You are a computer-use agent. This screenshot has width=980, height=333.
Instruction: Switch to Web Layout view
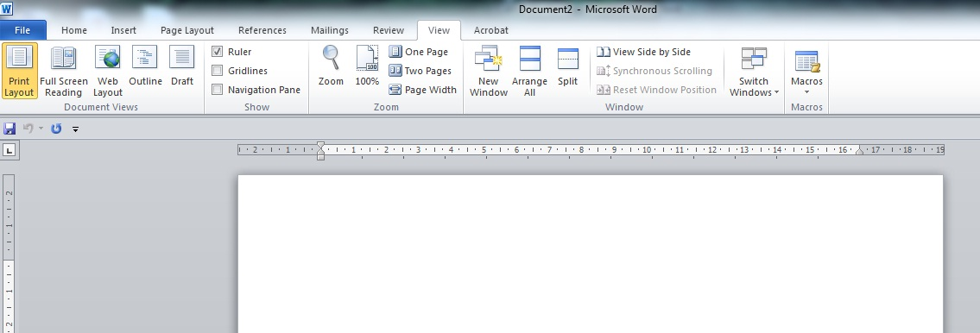click(108, 72)
